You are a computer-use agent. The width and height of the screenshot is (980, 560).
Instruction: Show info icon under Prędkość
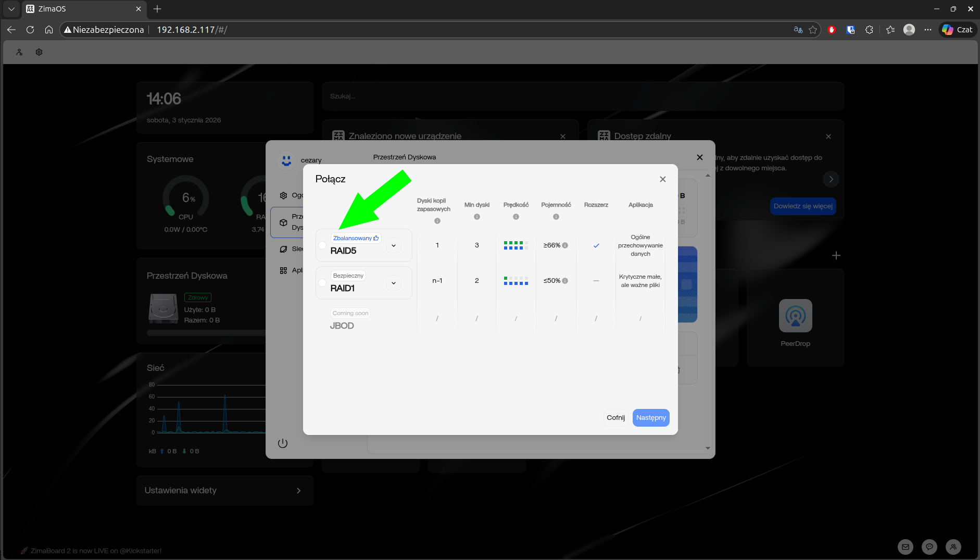pos(516,217)
